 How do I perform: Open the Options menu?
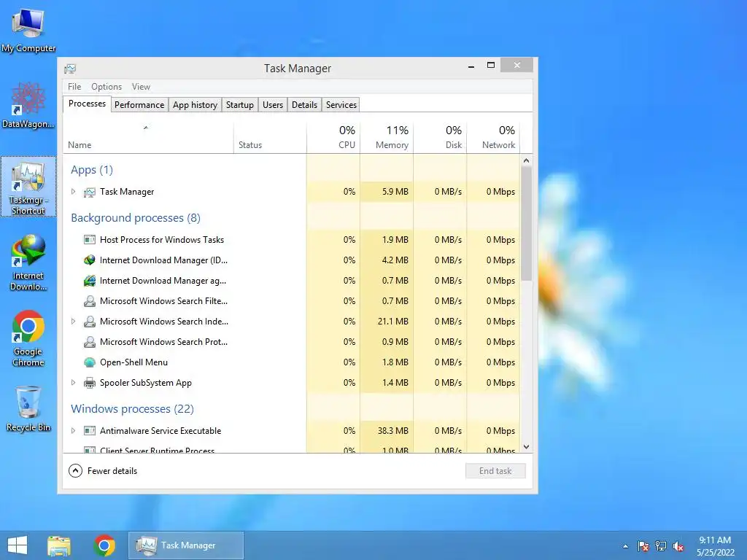pyautogui.click(x=107, y=87)
